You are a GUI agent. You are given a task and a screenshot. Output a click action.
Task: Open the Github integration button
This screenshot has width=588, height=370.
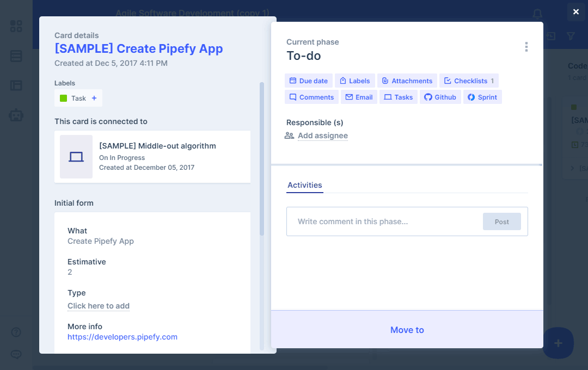[x=440, y=97]
